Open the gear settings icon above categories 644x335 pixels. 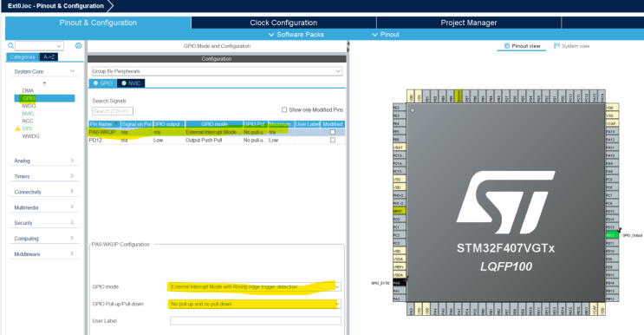click(79, 46)
